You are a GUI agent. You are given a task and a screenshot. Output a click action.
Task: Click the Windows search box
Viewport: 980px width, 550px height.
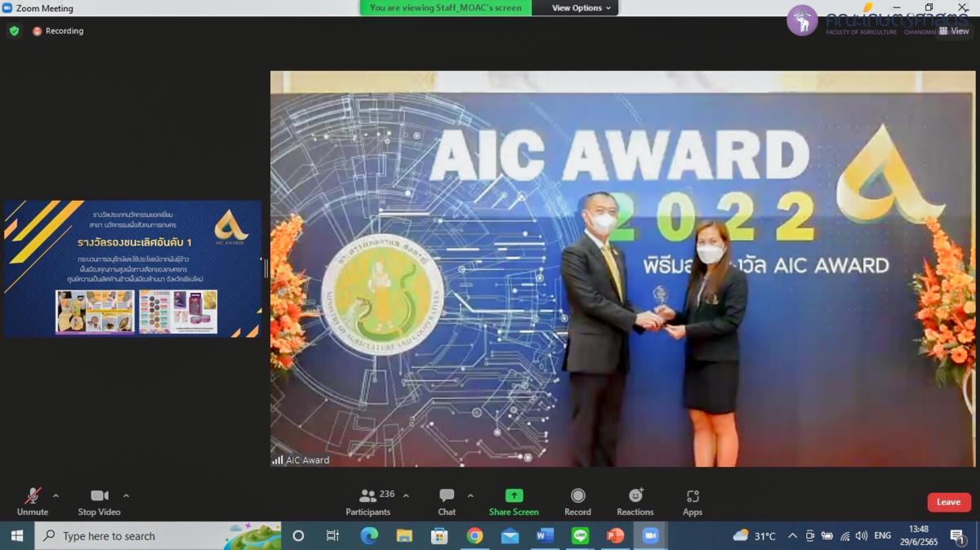pos(158,536)
